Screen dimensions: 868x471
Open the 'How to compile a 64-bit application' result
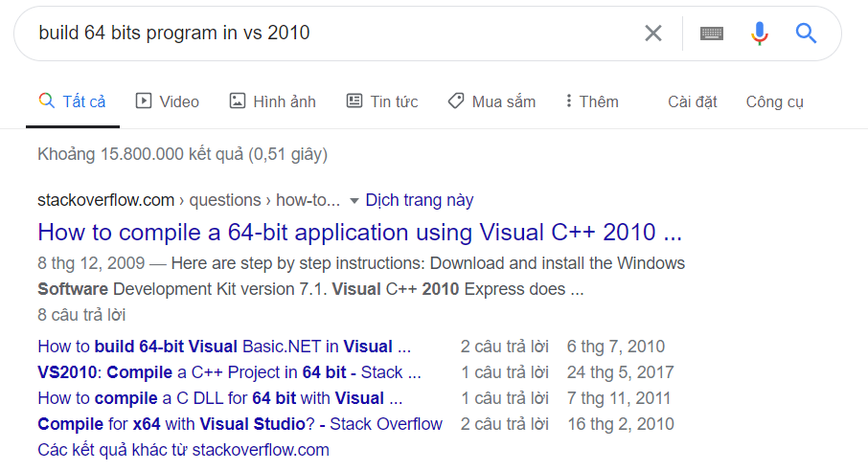tap(359, 233)
